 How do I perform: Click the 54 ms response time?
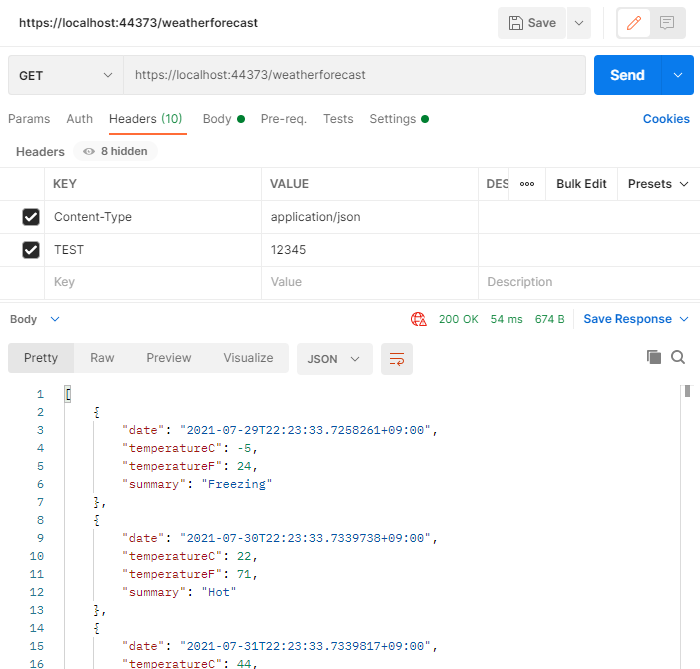click(x=506, y=320)
